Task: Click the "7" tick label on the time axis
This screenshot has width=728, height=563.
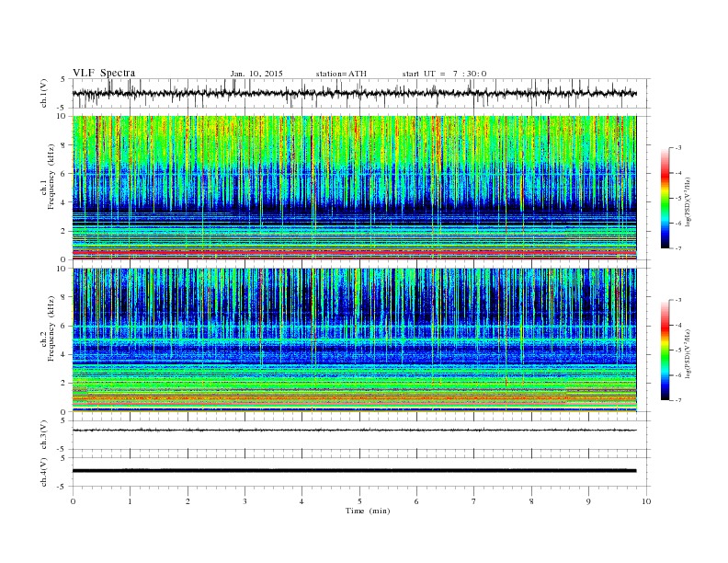Action: pyautogui.click(x=474, y=501)
